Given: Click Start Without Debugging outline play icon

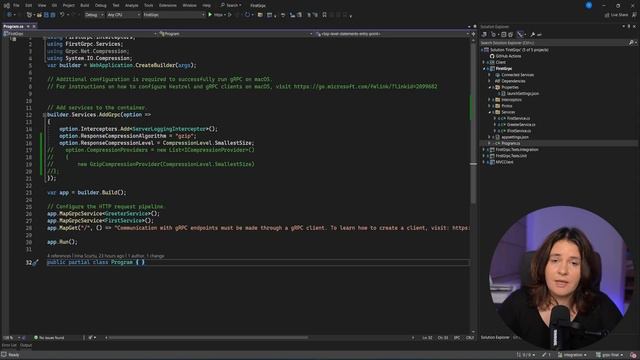Looking at the screenshot, I should coord(229,15).
